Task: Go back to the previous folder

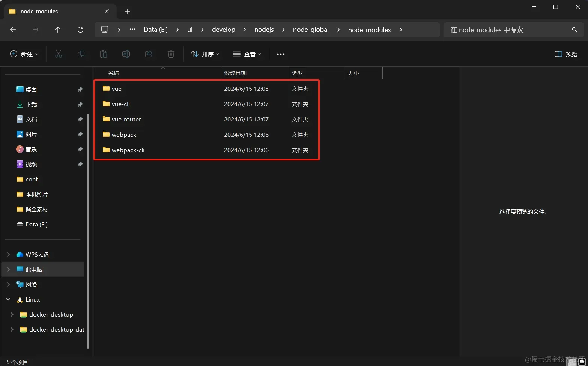Action: (x=13, y=30)
